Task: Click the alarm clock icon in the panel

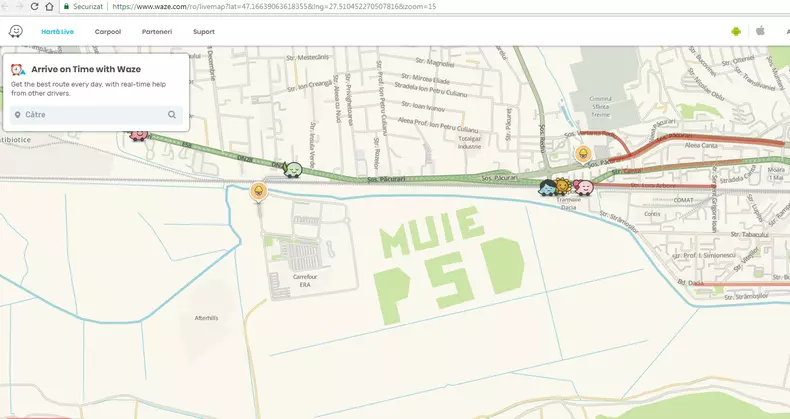Action: (x=18, y=69)
